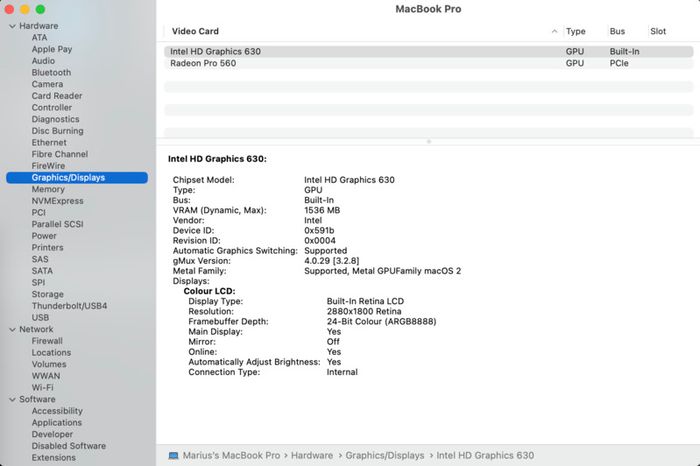Open the FireWire section
This screenshot has height=466, width=700.
[x=48, y=166]
